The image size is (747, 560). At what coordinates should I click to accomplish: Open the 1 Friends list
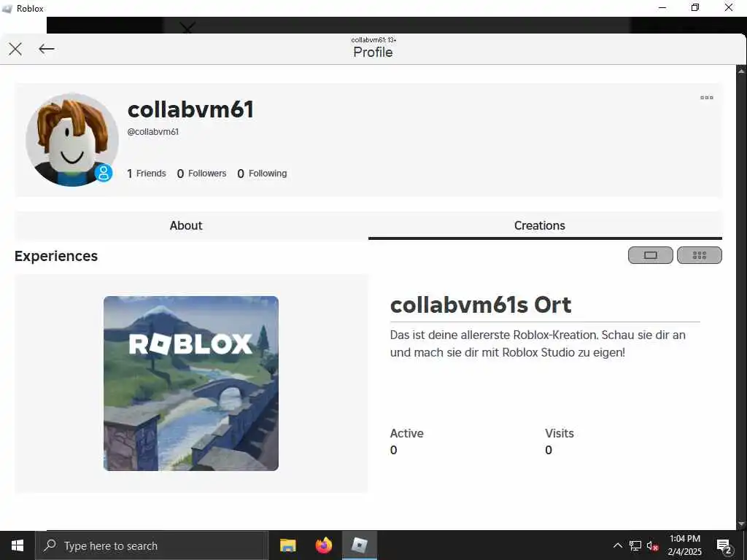[146, 174]
